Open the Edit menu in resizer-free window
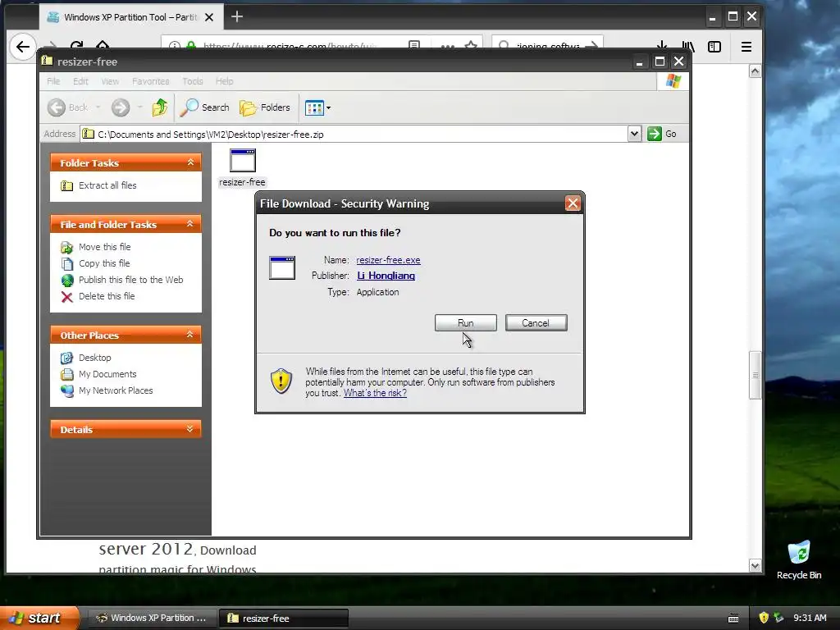This screenshot has width=840, height=630. pos(81,81)
